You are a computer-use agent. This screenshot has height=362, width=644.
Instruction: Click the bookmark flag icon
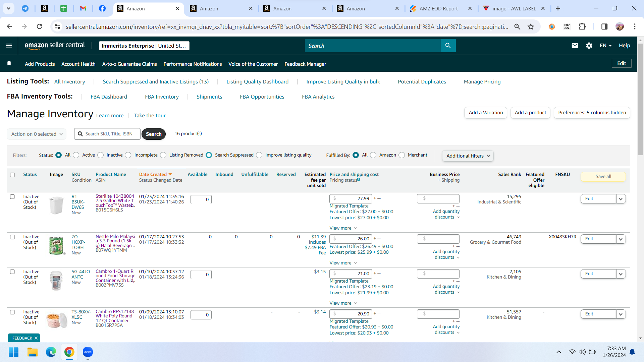(x=9, y=64)
